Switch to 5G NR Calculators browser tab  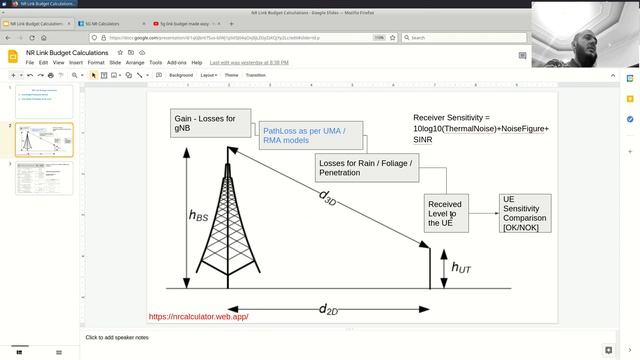[x=111, y=24]
